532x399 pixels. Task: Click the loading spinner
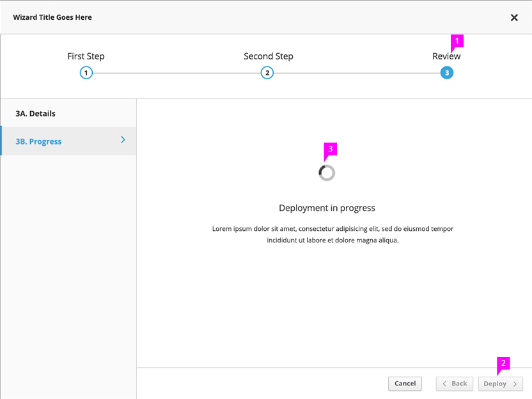(327, 173)
